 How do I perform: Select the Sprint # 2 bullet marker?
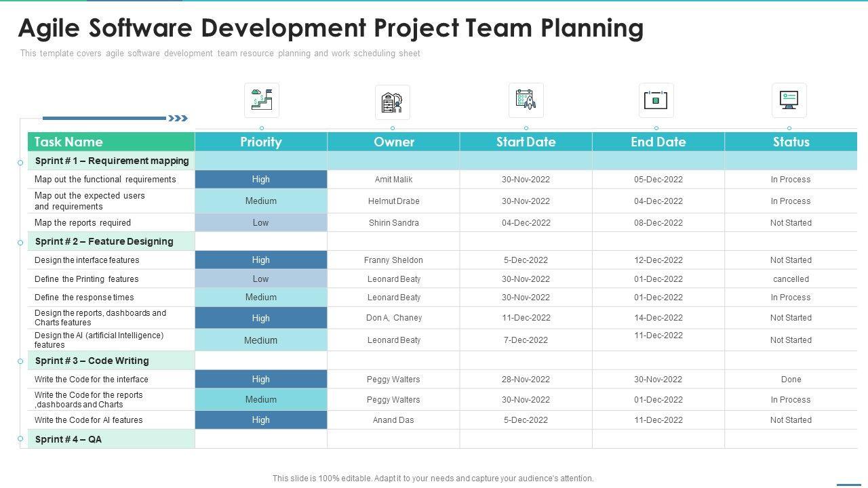20,243
